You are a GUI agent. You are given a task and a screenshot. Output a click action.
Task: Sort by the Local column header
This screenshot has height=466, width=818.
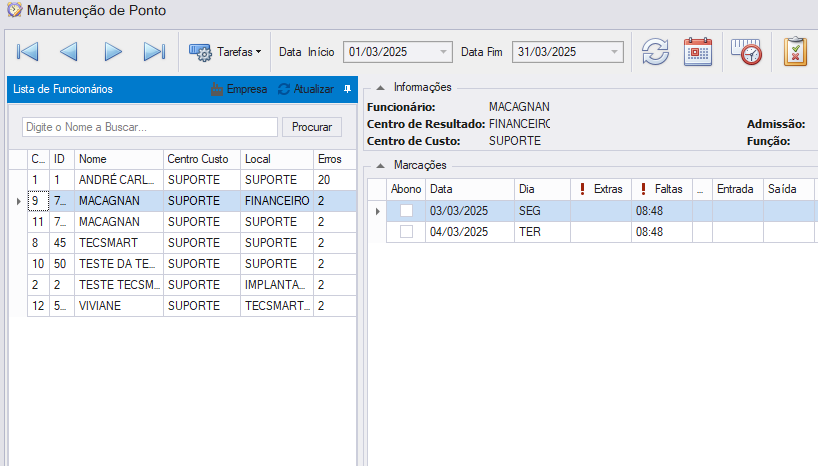tap(277, 159)
